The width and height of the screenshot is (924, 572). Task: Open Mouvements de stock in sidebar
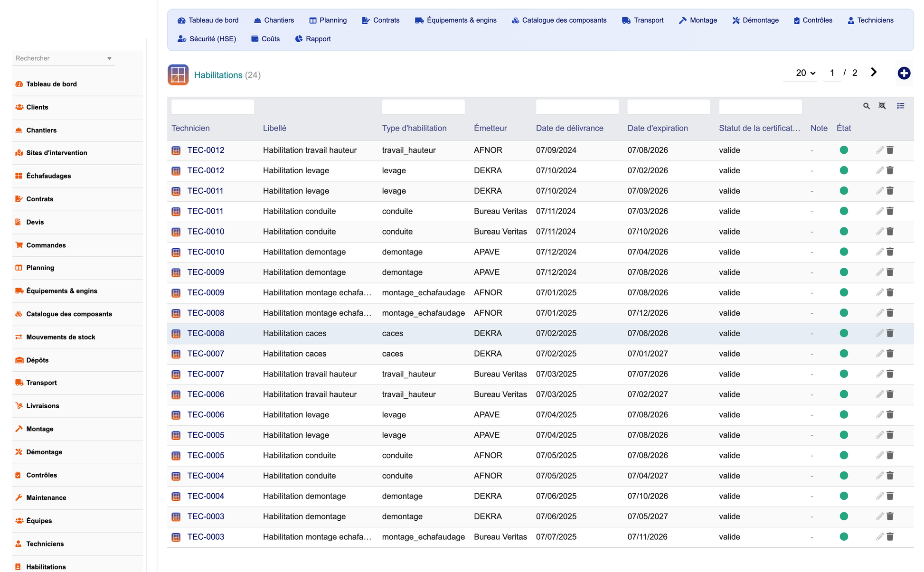61,337
